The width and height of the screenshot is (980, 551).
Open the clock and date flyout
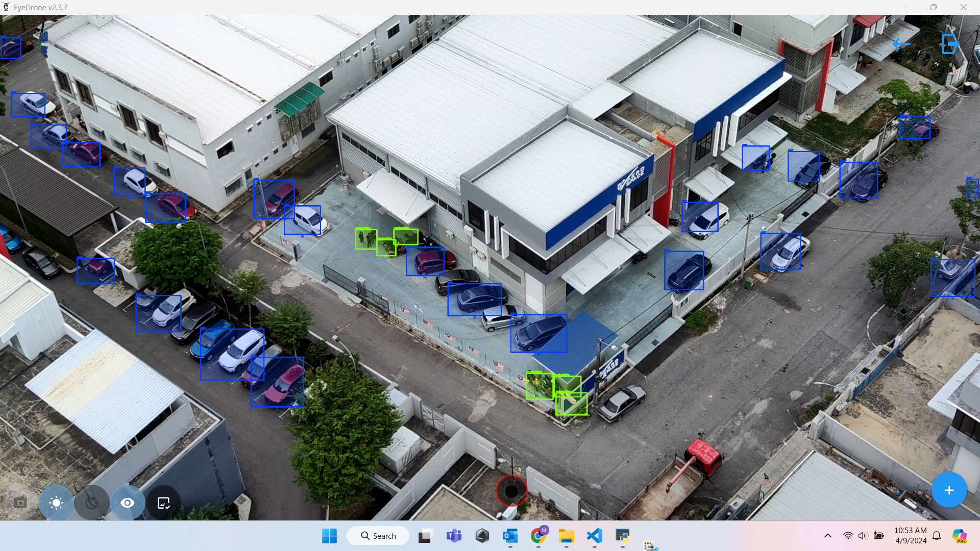[x=911, y=536]
